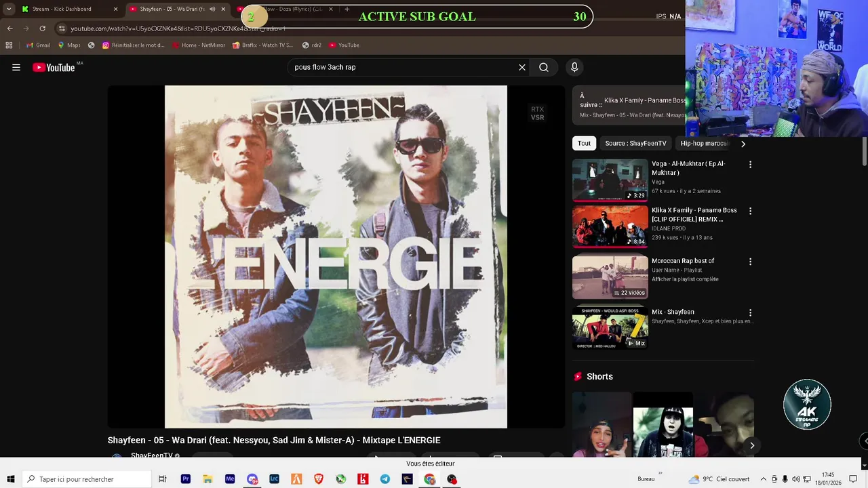
Task: Open the tab search dropdown arrow
Action: pyautogui.click(x=9, y=9)
